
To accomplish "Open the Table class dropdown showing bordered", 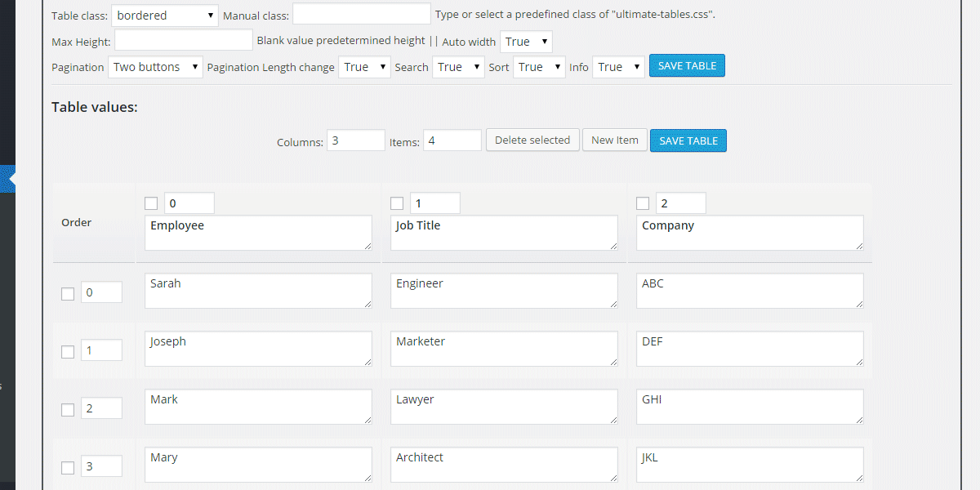I will coord(164,14).
